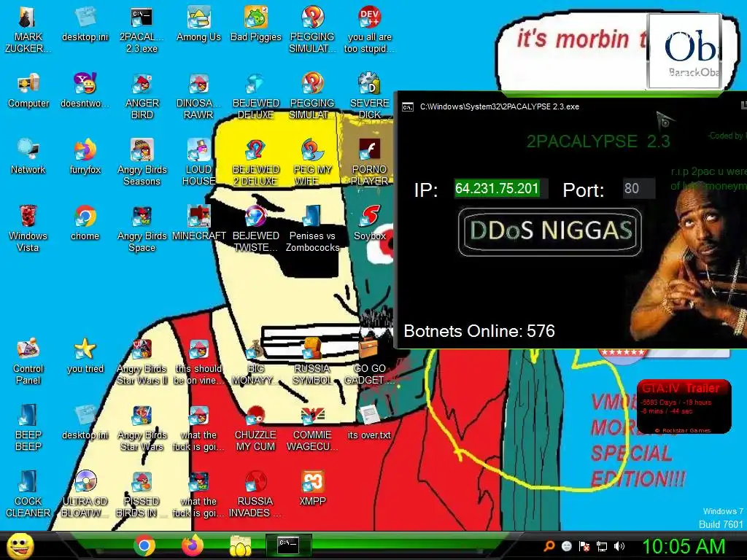Open the Computer desktop icon
This screenshot has height=560, width=747.
point(28,90)
